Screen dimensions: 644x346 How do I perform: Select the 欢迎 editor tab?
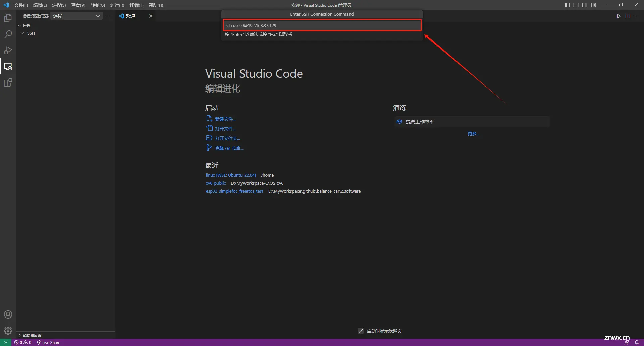pos(136,16)
